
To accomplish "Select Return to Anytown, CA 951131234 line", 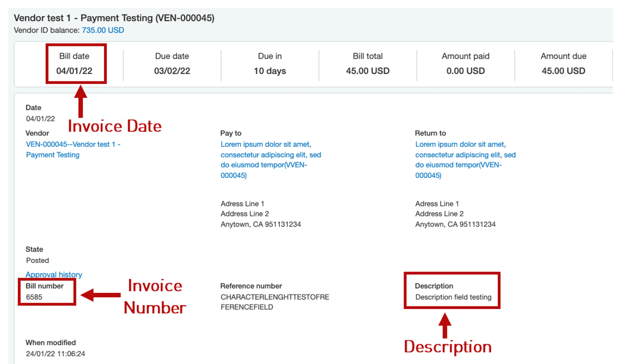I will coord(455,224).
